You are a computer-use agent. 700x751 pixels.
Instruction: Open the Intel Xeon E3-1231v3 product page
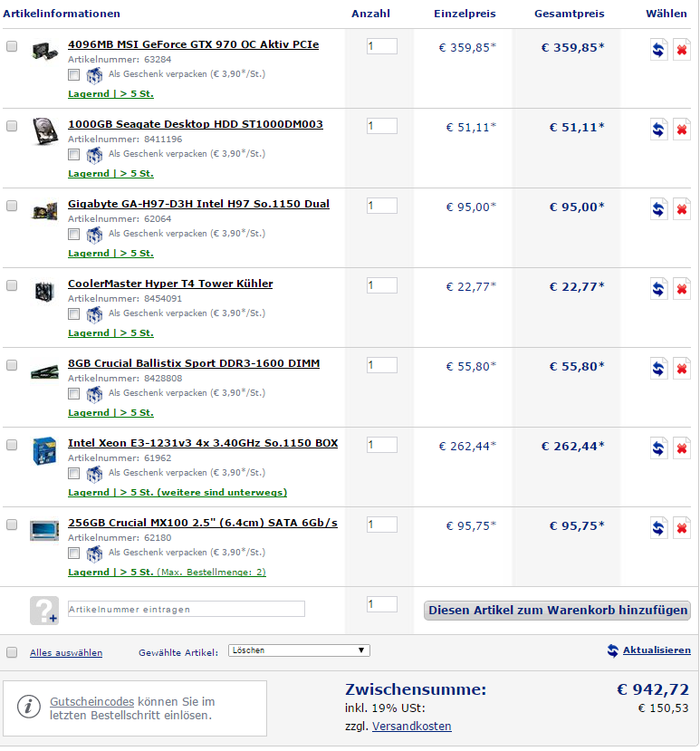point(203,443)
